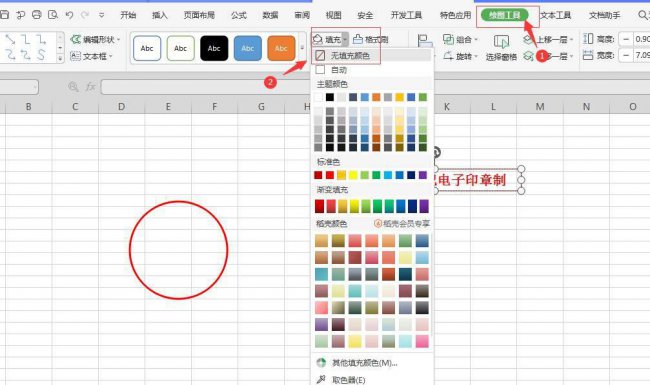Open the 旋转 rotate dropdown
This screenshot has width=650, height=385.
[460, 56]
